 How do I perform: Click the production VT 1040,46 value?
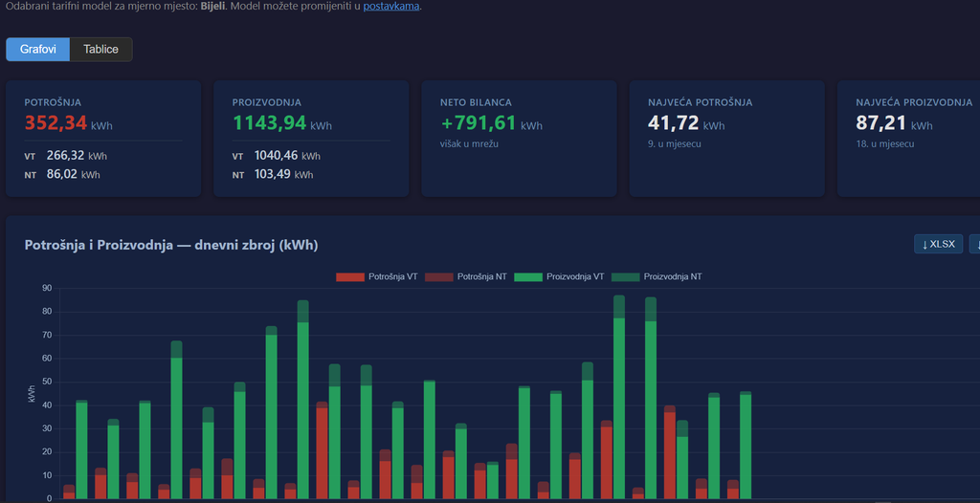coord(276,156)
